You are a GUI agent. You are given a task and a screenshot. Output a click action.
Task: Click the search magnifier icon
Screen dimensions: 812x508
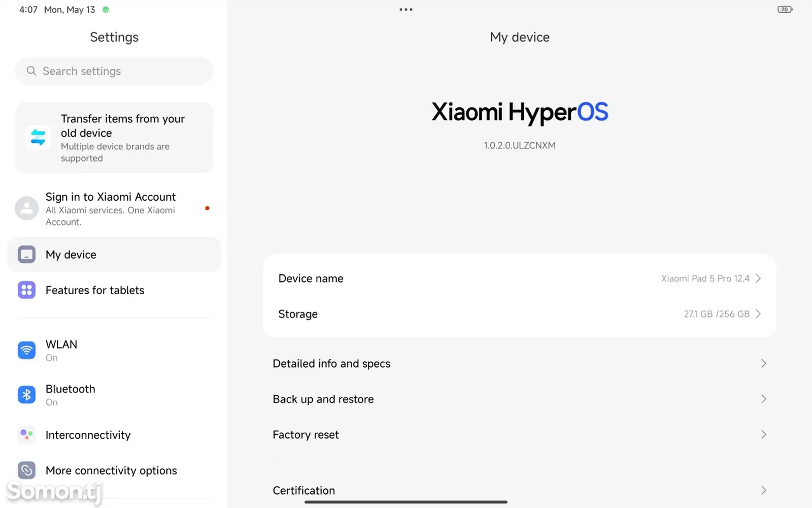[x=31, y=71]
